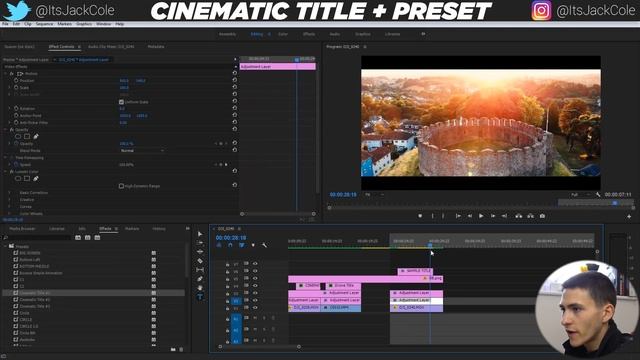This screenshot has height=360, width=640.
Task: Select the Hand tool
Action: [200, 288]
